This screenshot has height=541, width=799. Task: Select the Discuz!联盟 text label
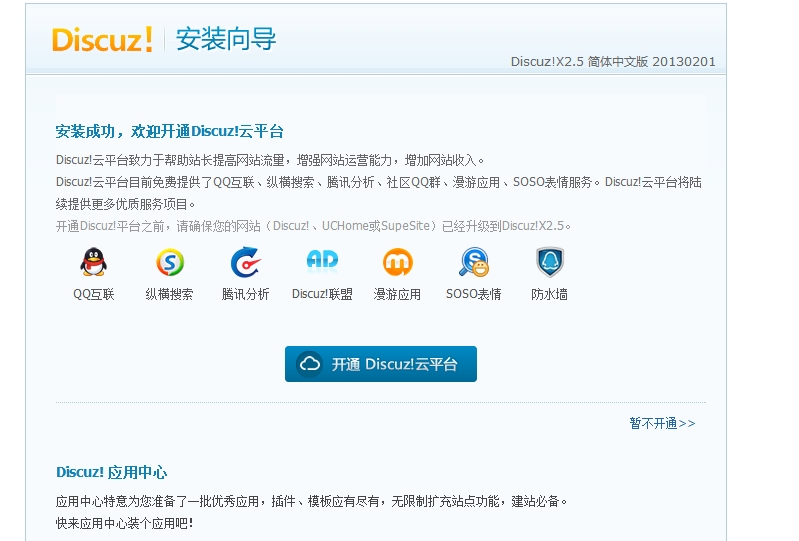click(322, 294)
